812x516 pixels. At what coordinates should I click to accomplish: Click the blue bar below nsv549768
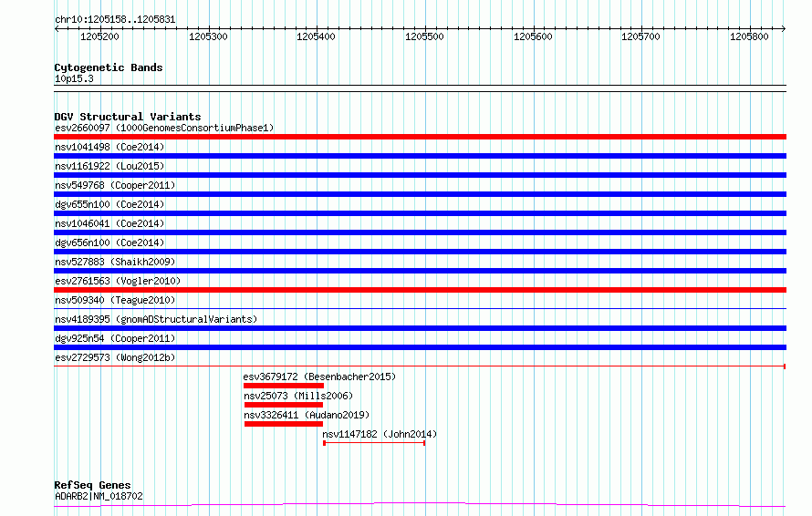point(420,194)
